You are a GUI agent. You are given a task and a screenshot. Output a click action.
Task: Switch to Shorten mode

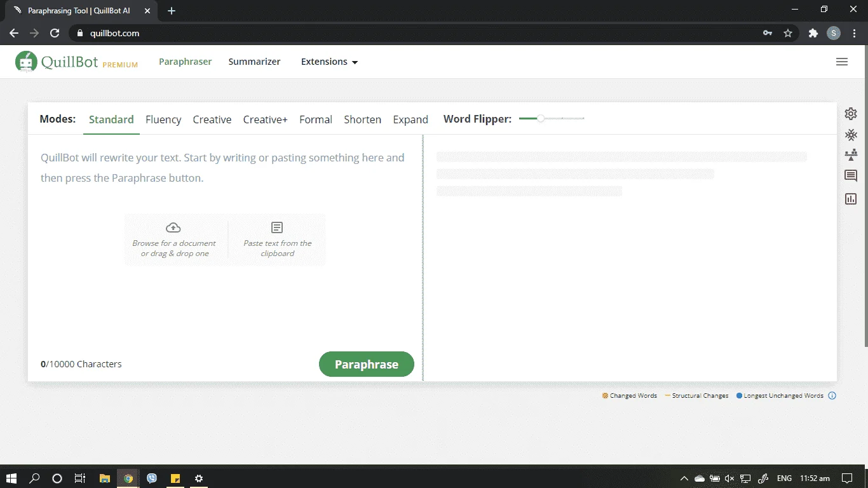(363, 119)
